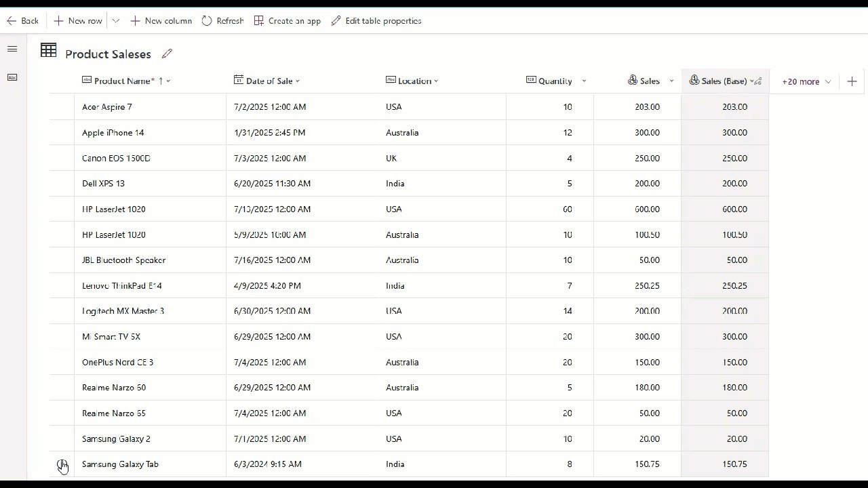Open the Location column header menu
The width and height of the screenshot is (868, 488).
click(x=435, y=80)
